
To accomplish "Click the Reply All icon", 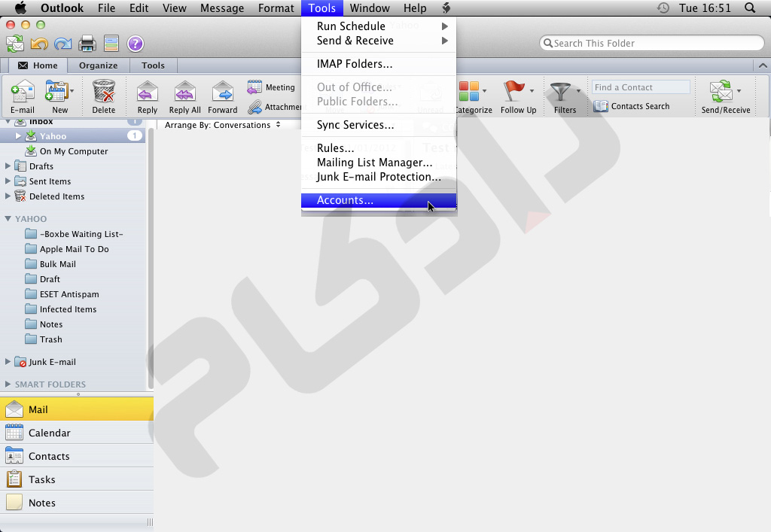I will coord(184,93).
